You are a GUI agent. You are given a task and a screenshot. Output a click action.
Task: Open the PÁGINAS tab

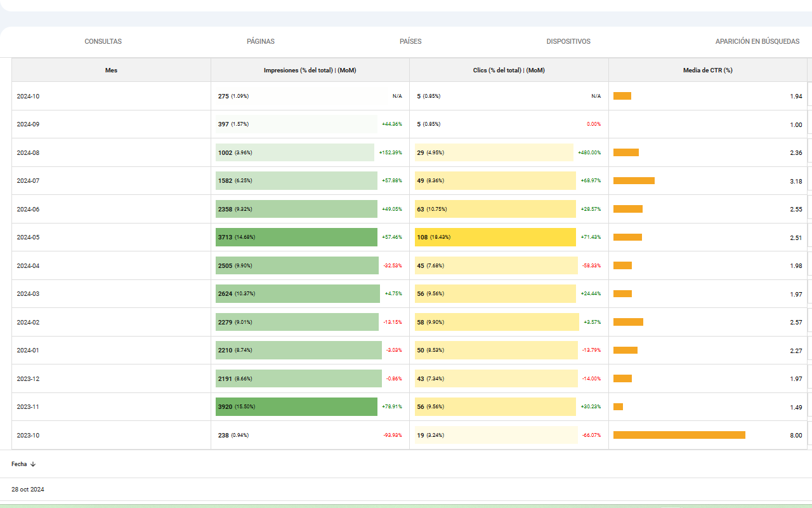coord(261,41)
